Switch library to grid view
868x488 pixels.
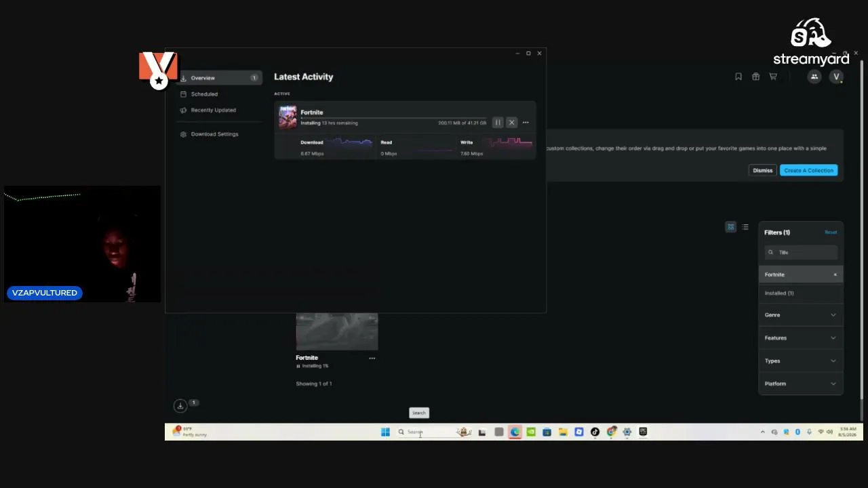[x=730, y=227]
